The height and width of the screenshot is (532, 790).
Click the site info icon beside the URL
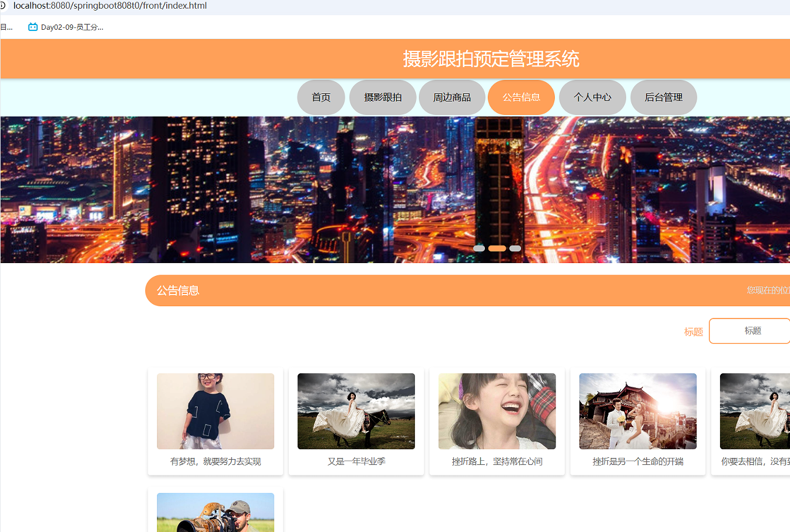2,5
